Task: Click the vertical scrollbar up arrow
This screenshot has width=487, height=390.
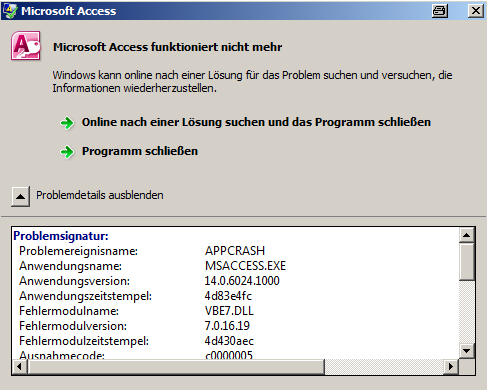Action: pos(466,235)
